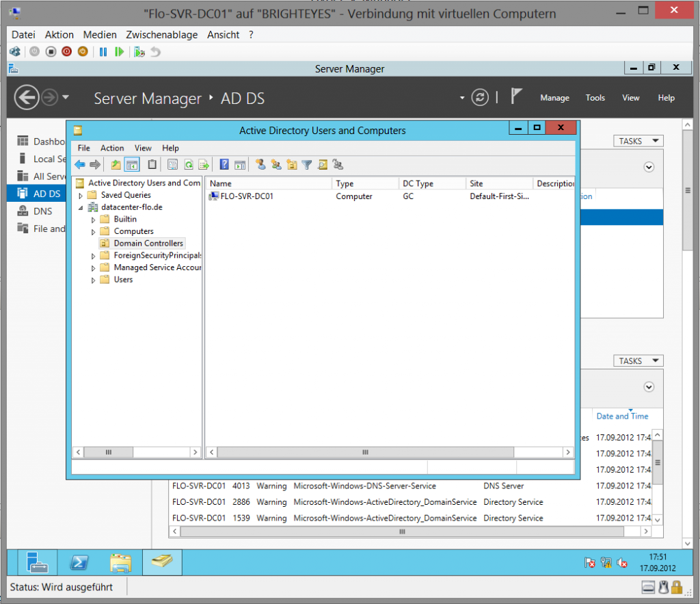Screen dimensions: 700x604
Task: Click the blue Help question mark icon
Action: point(224,165)
